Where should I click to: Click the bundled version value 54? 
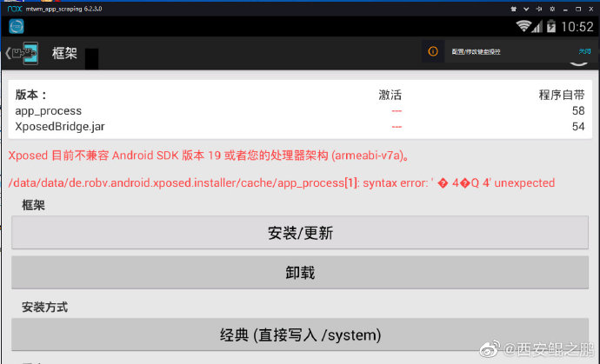[x=578, y=127]
